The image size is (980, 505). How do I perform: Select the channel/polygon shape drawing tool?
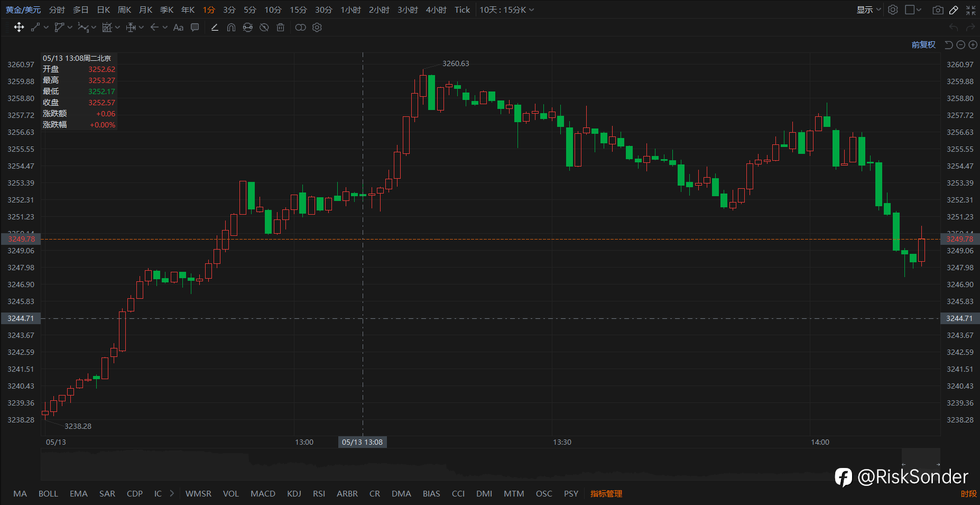pyautogui.click(x=59, y=27)
